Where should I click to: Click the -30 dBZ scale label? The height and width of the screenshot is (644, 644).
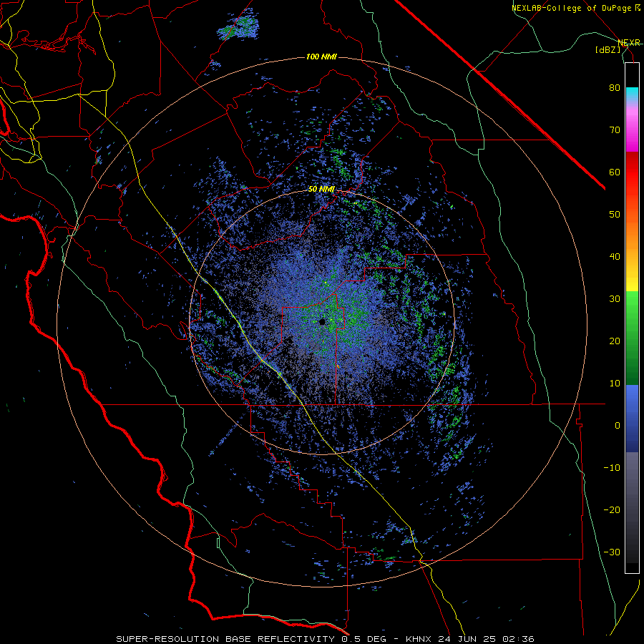612,552
